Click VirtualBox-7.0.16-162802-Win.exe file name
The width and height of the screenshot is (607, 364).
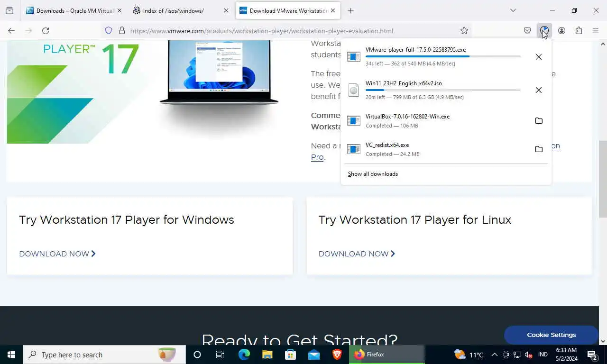pyautogui.click(x=407, y=117)
